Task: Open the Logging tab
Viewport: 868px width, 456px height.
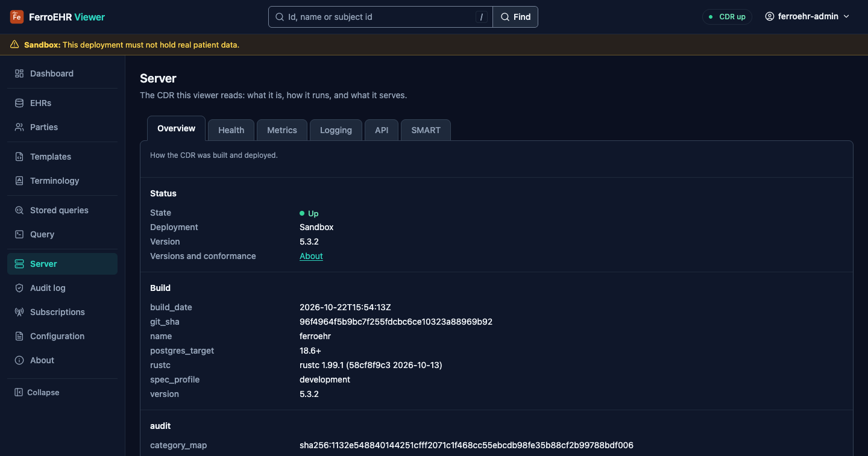Action: [x=336, y=130]
